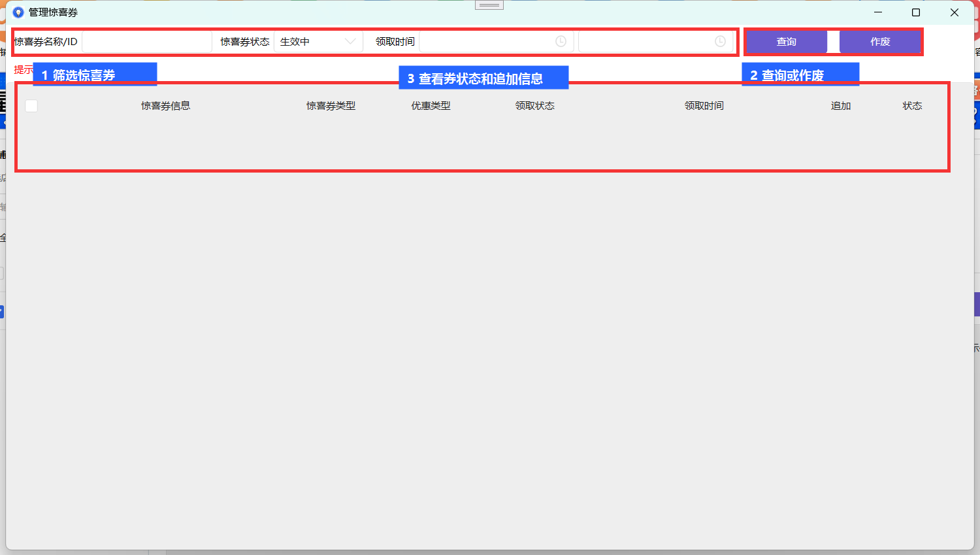Expand the chevron arrow beside 生效中
Screen dimensions: 980x555
350,42
